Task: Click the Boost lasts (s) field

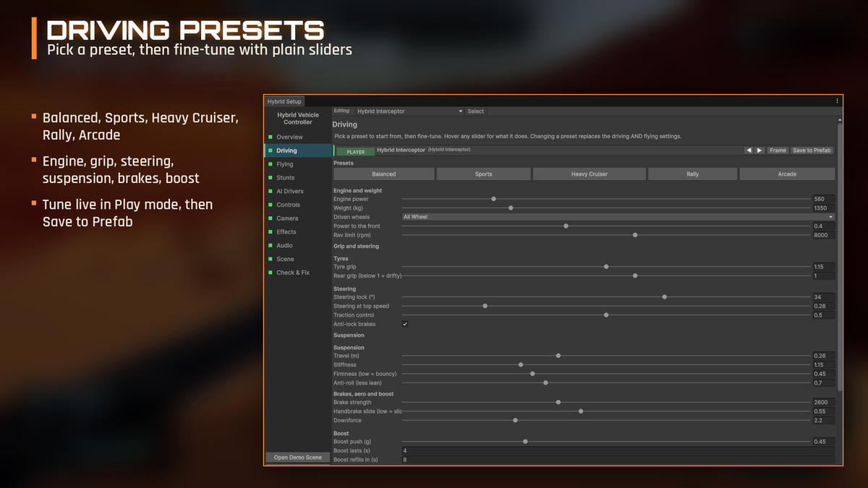Action: 618,451
